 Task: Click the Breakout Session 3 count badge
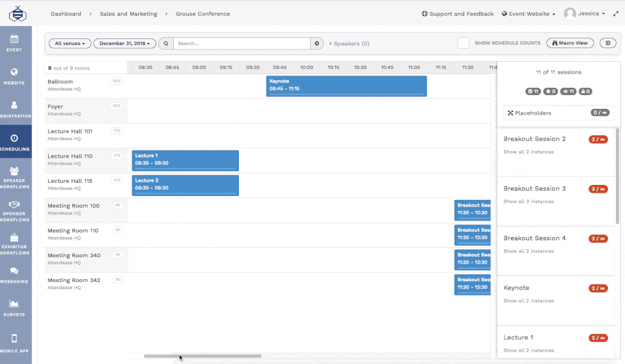598,189
